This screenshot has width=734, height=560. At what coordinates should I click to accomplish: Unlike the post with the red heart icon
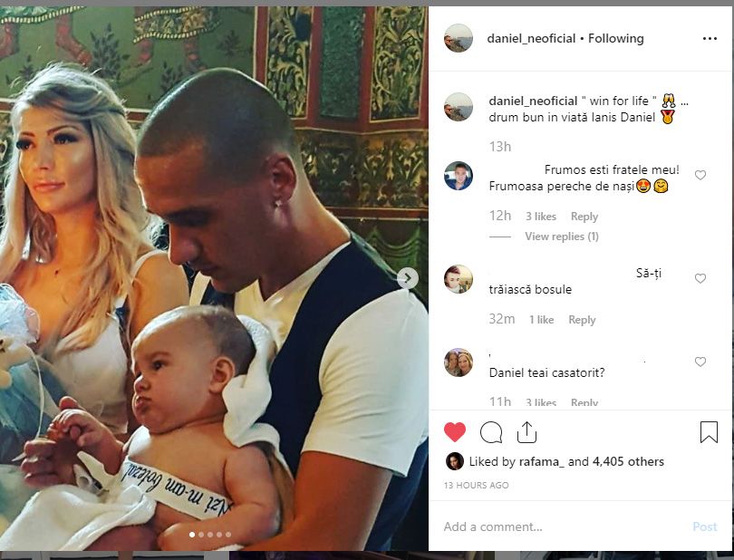coord(455,431)
